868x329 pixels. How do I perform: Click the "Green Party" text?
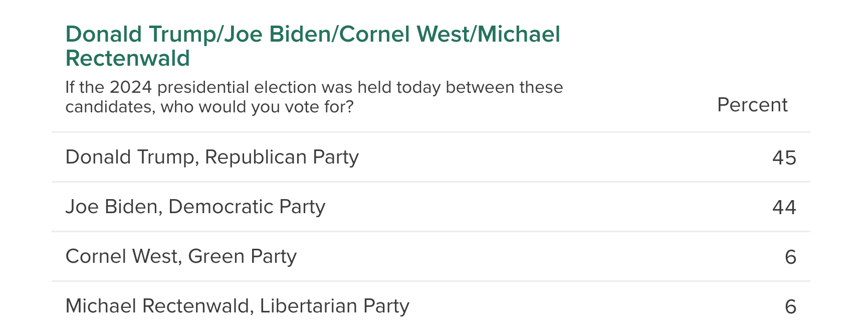point(242,256)
